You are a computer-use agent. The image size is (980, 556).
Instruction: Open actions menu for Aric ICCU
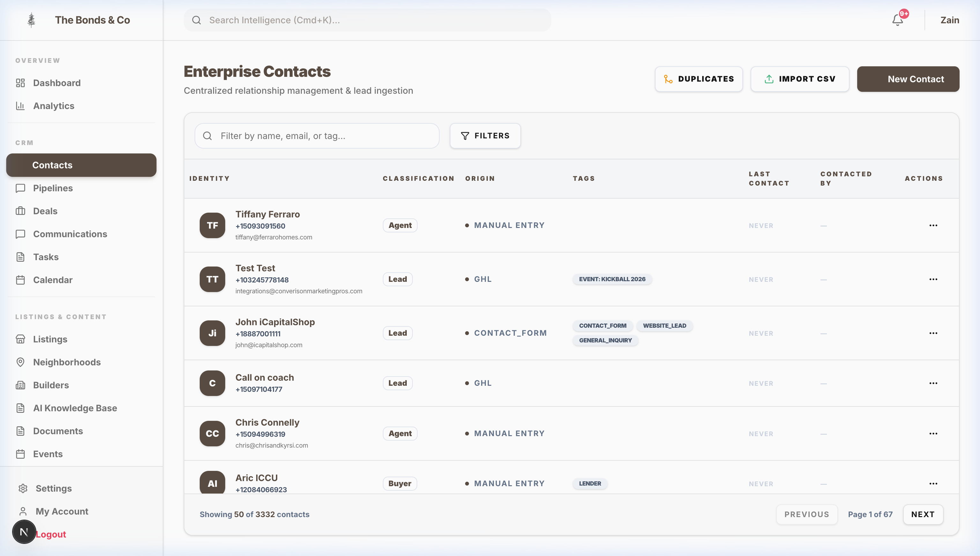pos(933,483)
